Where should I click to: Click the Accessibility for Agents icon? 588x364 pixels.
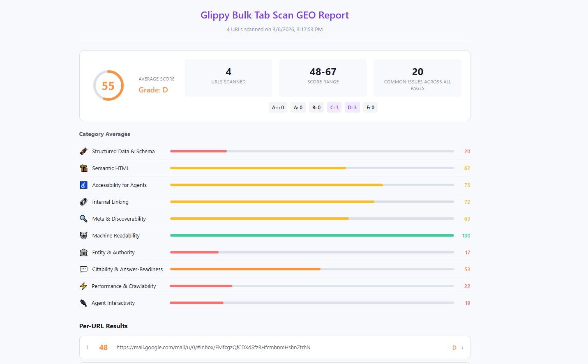point(83,185)
